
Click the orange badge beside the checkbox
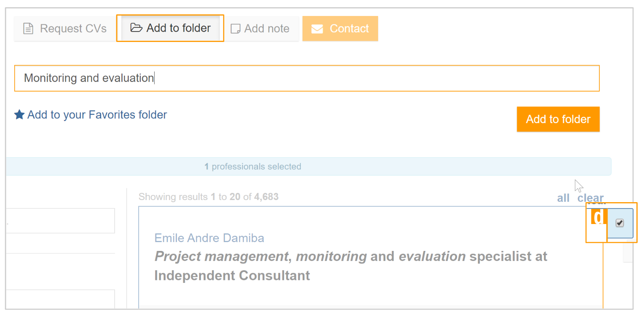pyautogui.click(x=599, y=217)
